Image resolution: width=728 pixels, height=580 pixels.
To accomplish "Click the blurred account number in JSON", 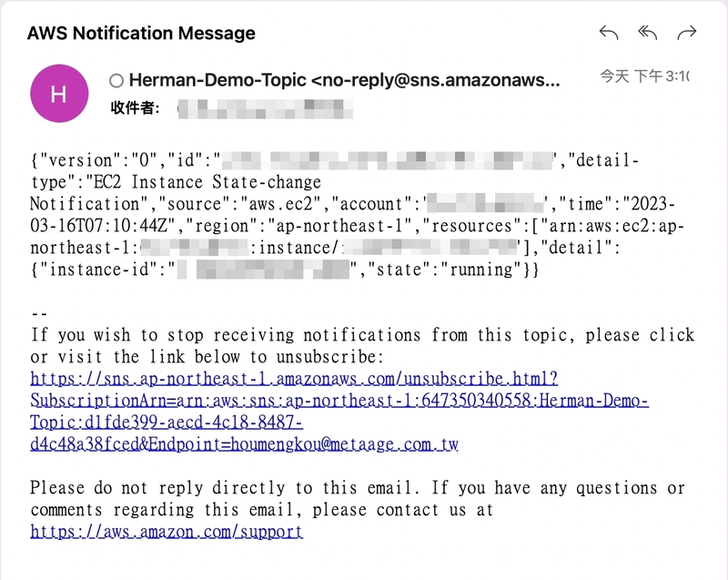I will (486, 204).
